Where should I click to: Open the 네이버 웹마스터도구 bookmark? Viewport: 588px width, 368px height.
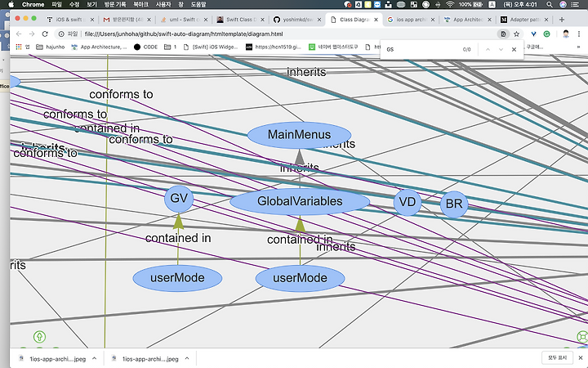(x=333, y=47)
